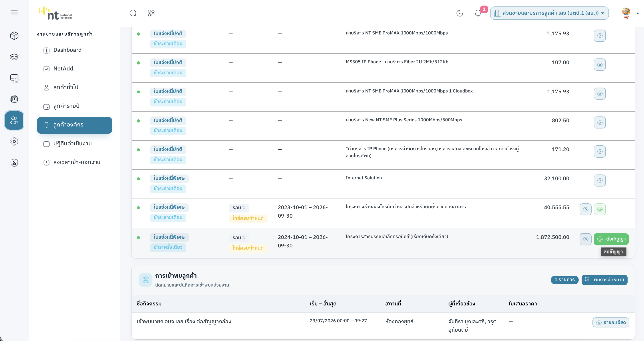Viewport: 644px width, 341px height.
Task: Open NetAdd menu item
Action: pyautogui.click(x=74, y=69)
